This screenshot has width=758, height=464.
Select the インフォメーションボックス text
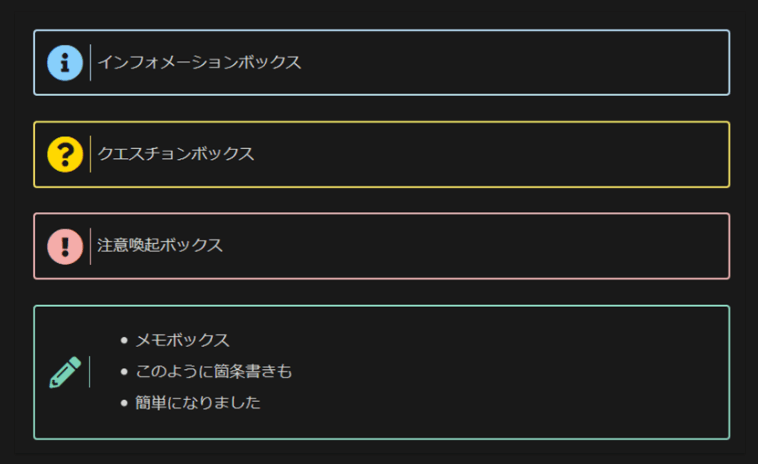click(199, 62)
